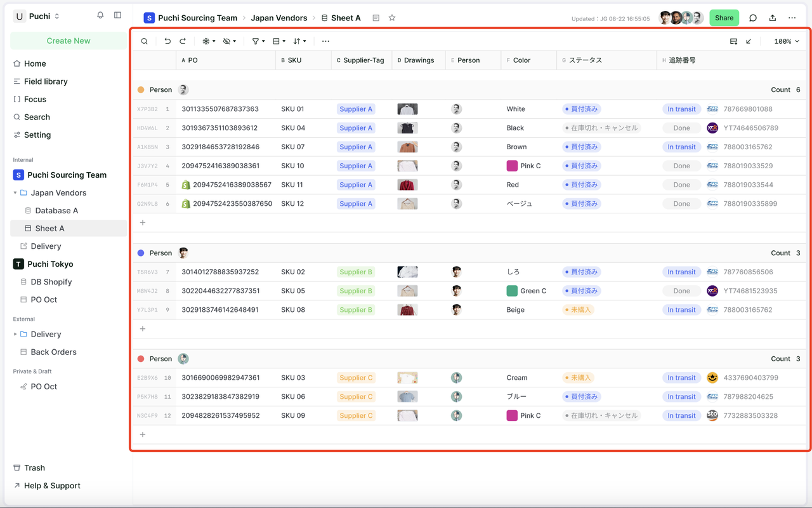812x508 pixels.
Task: Click the row height icon beside zoom
Action: pos(733,41)
